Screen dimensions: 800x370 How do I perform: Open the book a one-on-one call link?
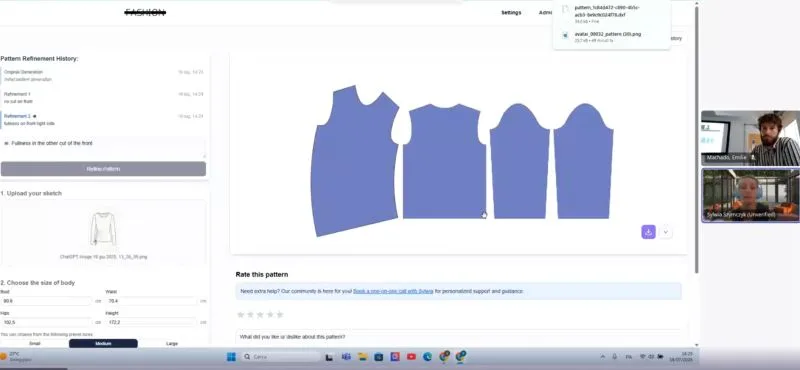(x=393, y=291)
